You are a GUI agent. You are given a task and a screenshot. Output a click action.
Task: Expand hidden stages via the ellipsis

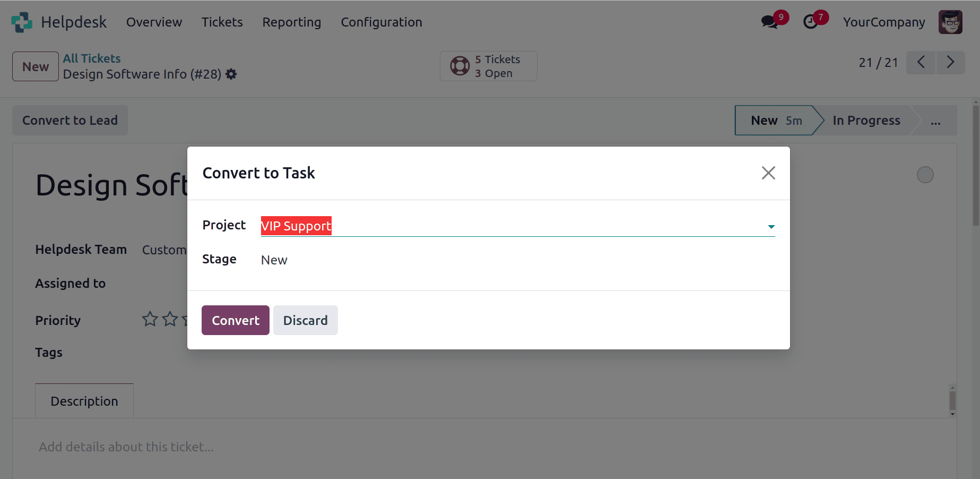[935, 121]
